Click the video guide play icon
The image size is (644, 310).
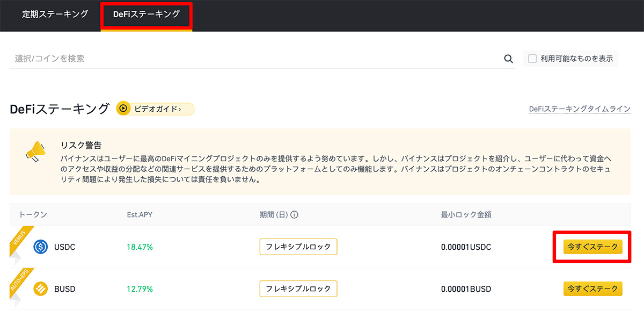[123, 109]
